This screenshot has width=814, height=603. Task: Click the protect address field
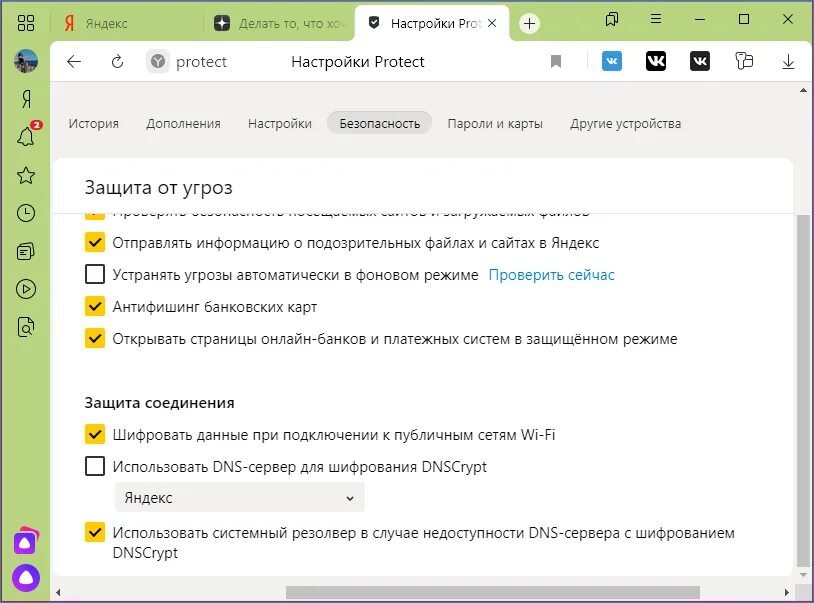point(201,62)
